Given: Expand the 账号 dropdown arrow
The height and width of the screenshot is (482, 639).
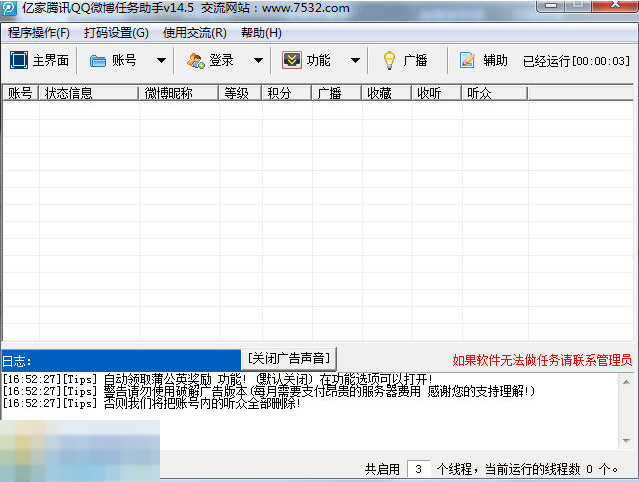Looking at the screenshot, I should [161, 61].
